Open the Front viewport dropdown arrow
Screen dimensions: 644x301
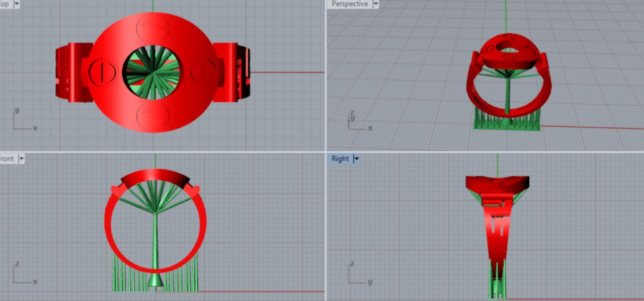pyautogui.click(x=21, y=159)
